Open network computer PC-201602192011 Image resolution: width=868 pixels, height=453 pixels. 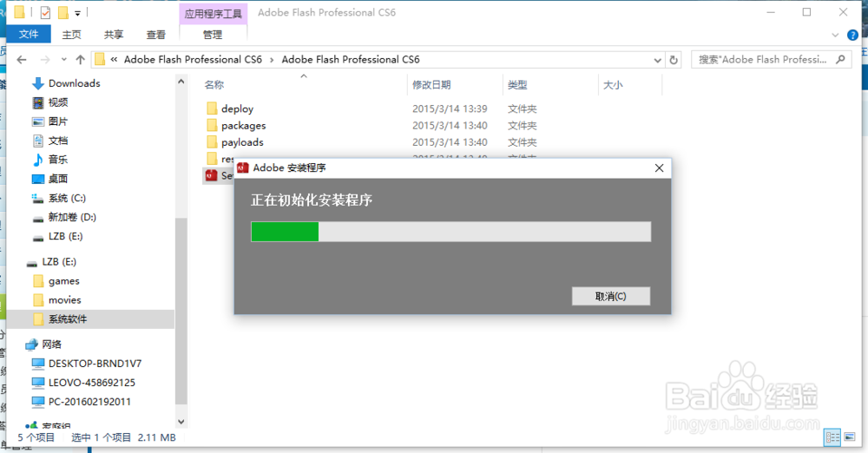[x=89, y=402]
